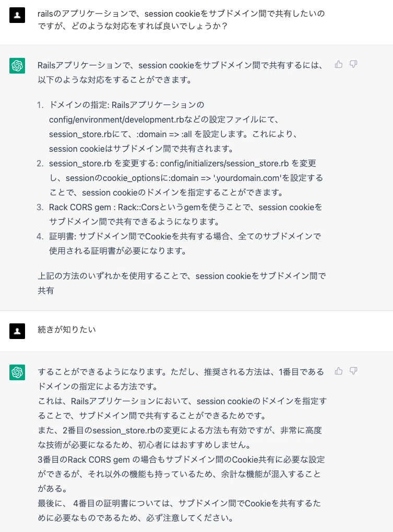Click the user avatar beside the rails question
393x532 pixels.
point(17,15)
